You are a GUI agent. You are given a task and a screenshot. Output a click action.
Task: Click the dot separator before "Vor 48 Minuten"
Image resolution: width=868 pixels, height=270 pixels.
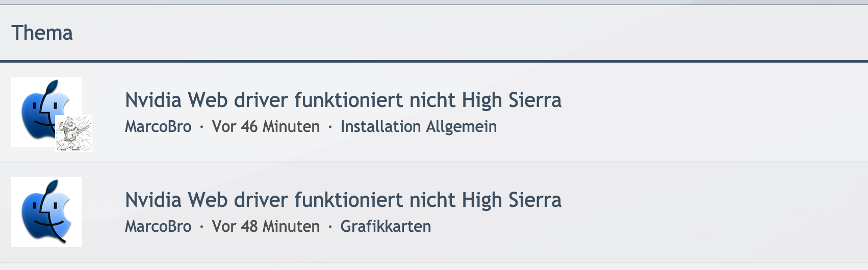(x=201, y=227)
